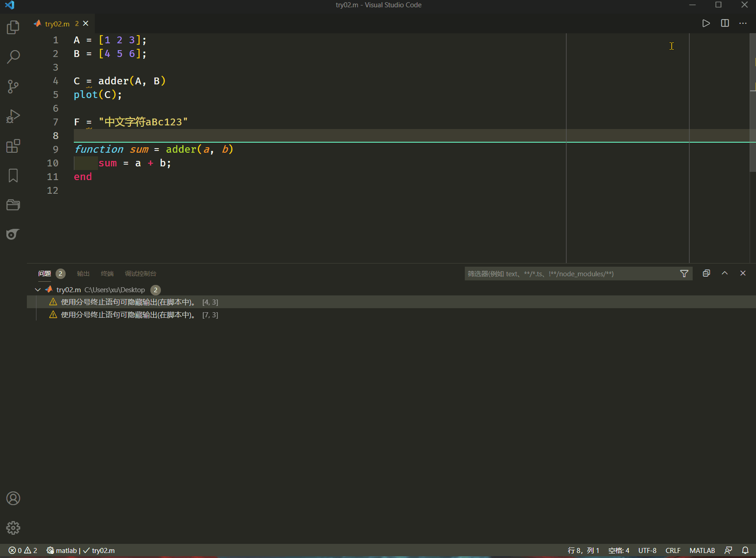Open the editor More Actions menu
This screenshot has width=756, height=558.
pyautogui.click(x=743, y=23)
